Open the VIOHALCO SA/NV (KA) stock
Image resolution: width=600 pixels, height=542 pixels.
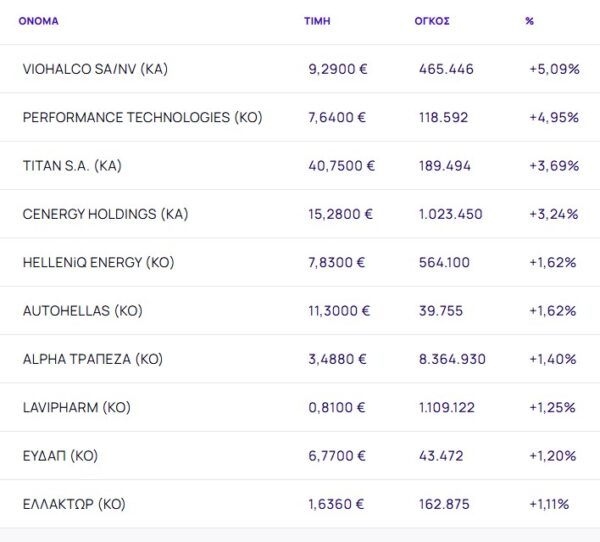[94, 69]
